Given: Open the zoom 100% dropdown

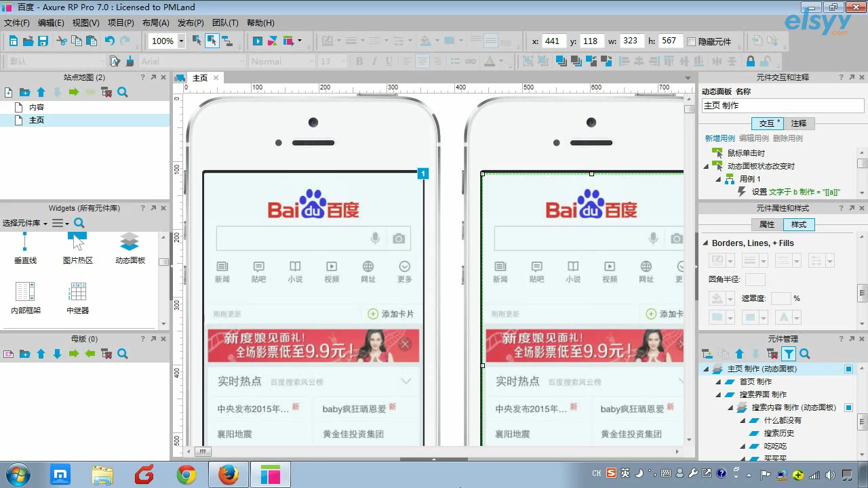Looking at the screenshot, I should point(181,41).
